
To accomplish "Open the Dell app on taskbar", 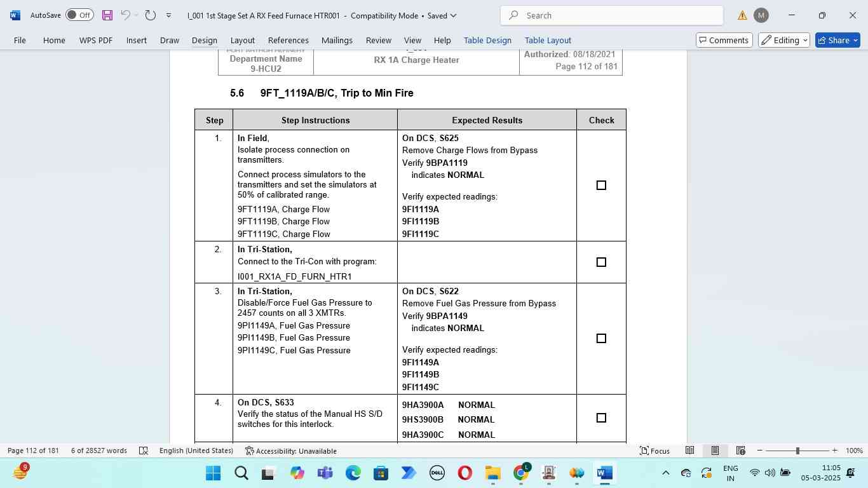I will [437, 473].
